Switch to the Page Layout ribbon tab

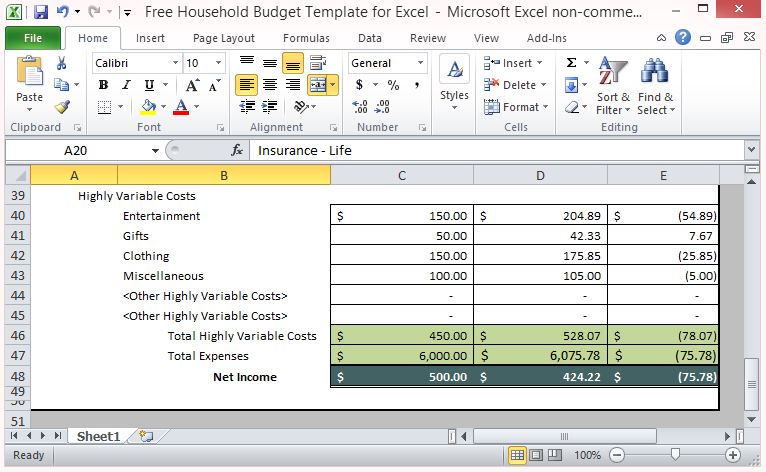224,38
